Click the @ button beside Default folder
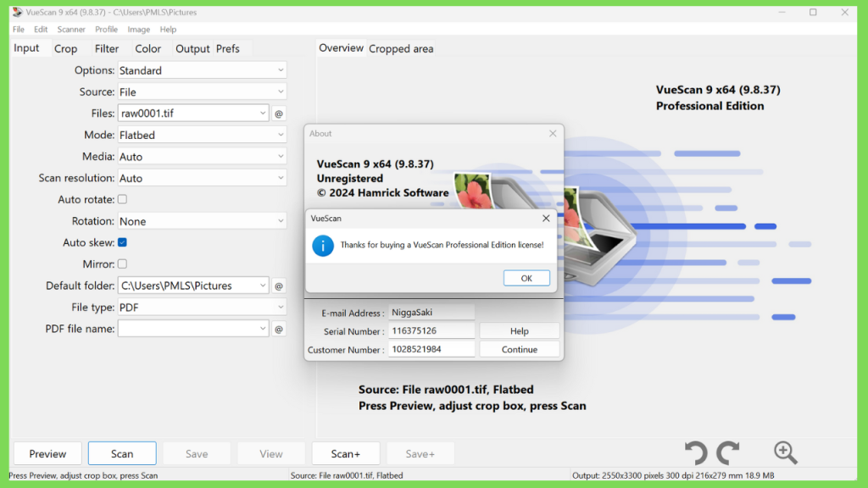The image size is (868, 488). [279, 286]
